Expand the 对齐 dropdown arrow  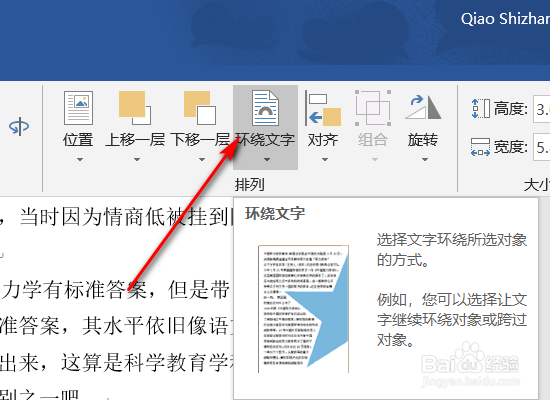pyautogui.click(x=325, y=160)
